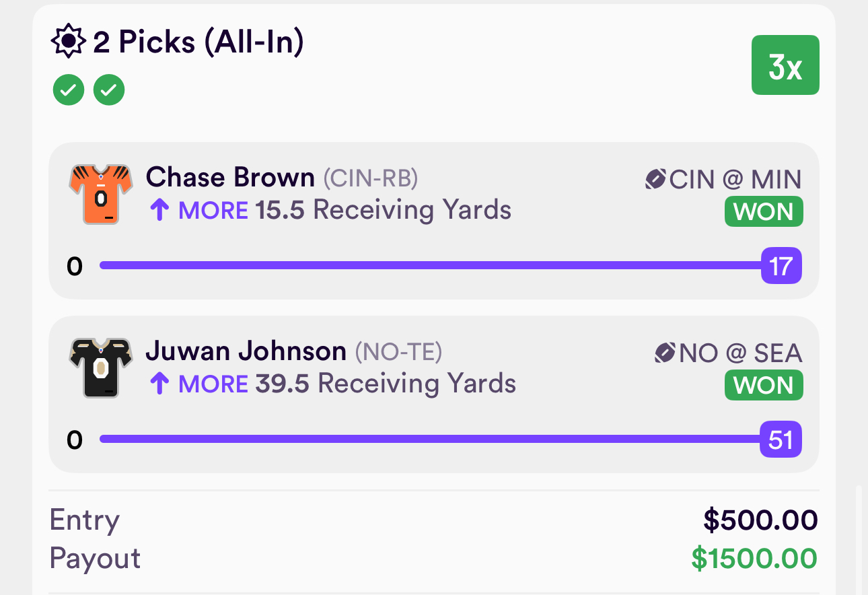Click the first green checkmark circle

69,90
